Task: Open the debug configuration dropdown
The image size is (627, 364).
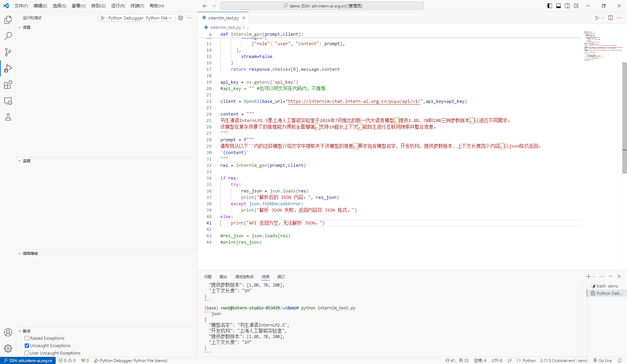Action: [140, 18]
